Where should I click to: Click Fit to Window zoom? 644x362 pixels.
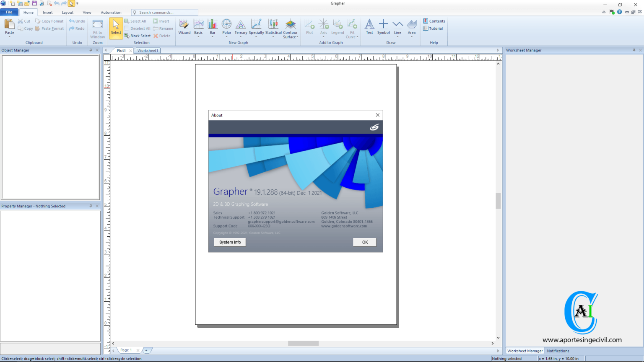coord(97,28)
